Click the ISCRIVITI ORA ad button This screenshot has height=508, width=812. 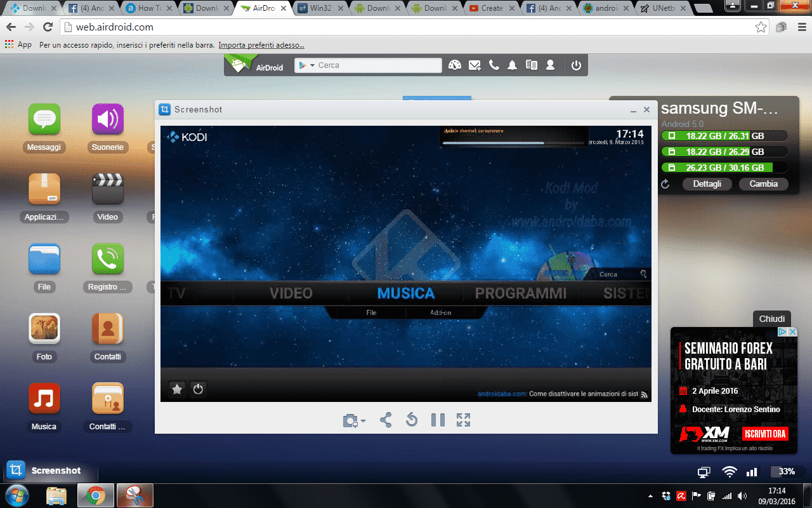765,434
